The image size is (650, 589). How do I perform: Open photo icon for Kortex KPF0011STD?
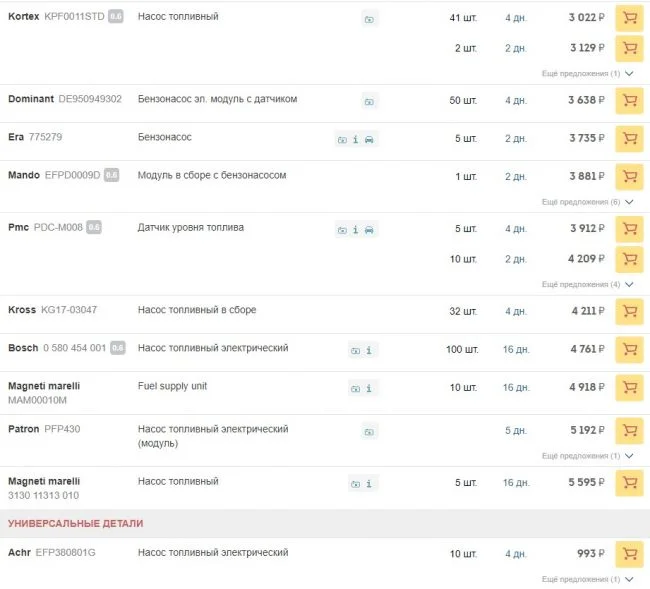(x=369, y=19)
